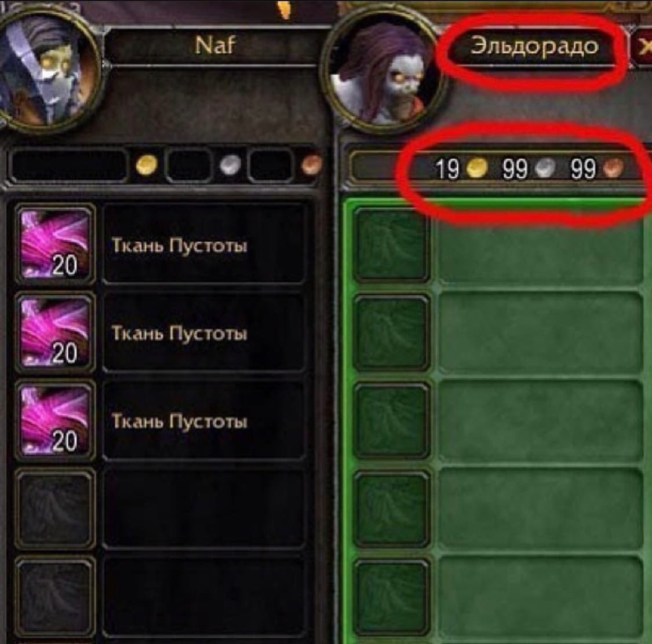Screen dimensions: 652x644
Task: Select the second Ткань Пустоты stack icon
Action: 55,332
